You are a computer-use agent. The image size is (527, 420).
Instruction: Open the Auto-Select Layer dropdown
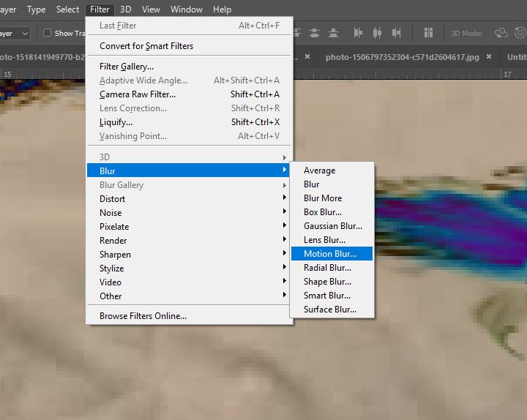tap(15, 33)
